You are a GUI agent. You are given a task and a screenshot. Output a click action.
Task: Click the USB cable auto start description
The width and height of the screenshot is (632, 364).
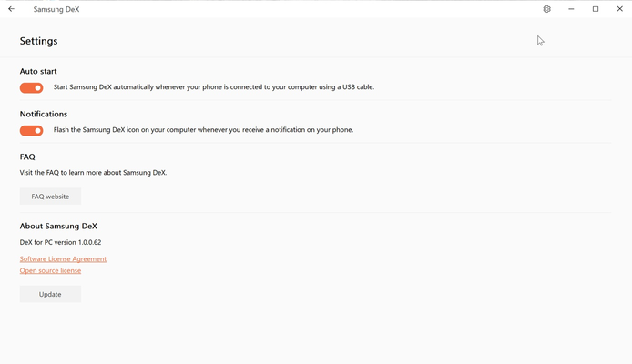pos(214,87)
